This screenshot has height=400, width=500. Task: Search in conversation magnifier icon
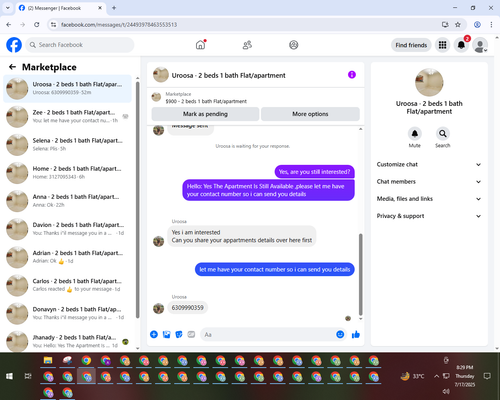pyautogui.click(x=443, y=134)
